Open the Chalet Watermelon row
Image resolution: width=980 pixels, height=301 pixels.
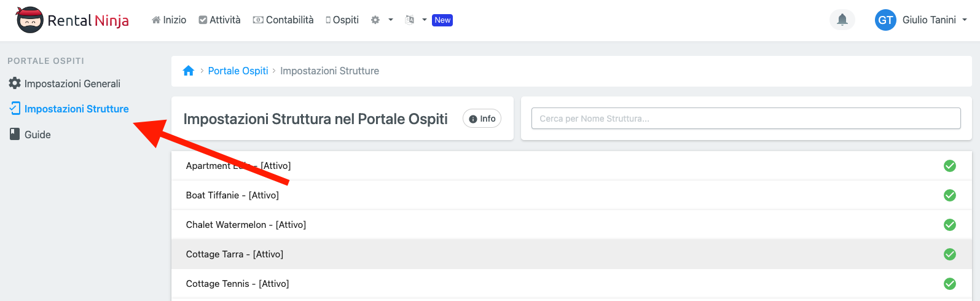pyautogui.click(x=246, y=225)
